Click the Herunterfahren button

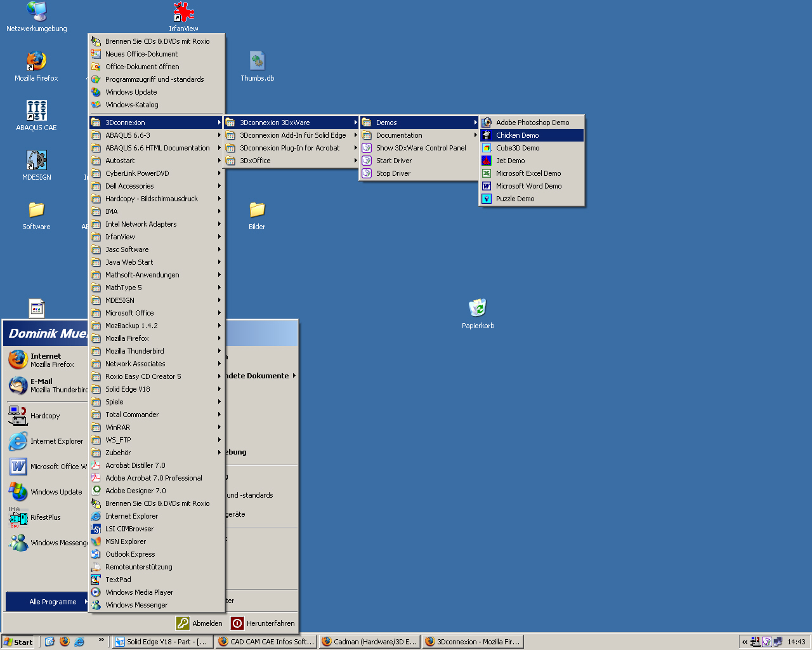tap(263, 623)
